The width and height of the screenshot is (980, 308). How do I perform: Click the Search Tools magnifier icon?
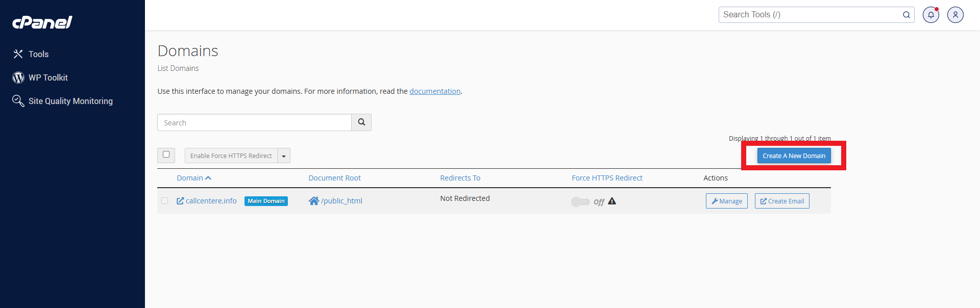click(906, 15)
